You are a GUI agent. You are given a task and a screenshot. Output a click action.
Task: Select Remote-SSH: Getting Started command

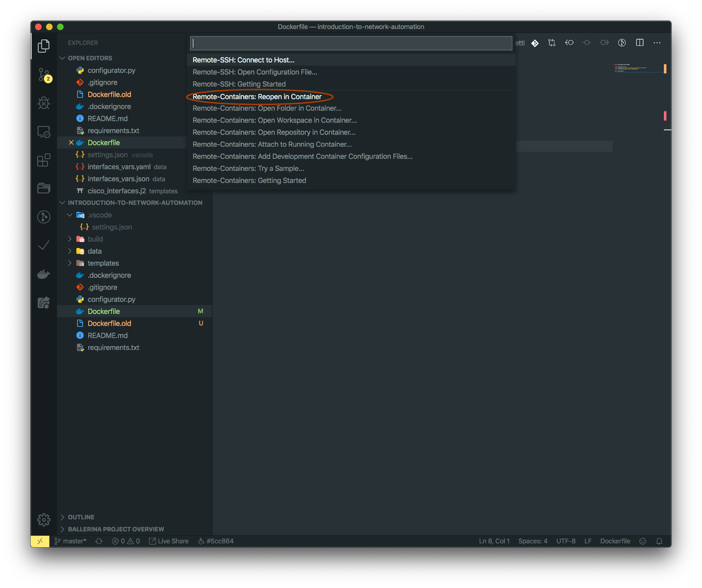point(351,84)
